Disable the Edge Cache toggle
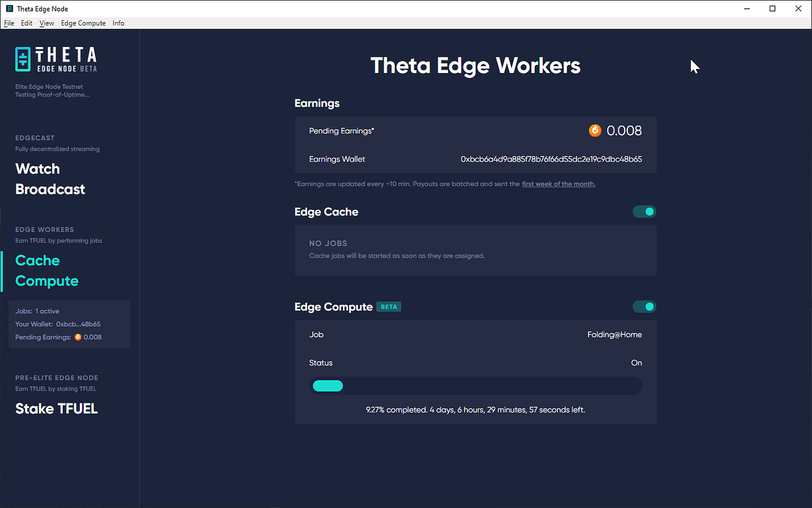 click(x=644, y=212)
